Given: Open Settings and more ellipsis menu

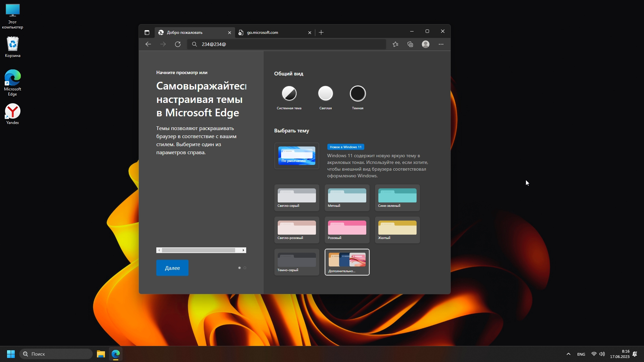Looking at the screenshot, I should pos(441,44).
